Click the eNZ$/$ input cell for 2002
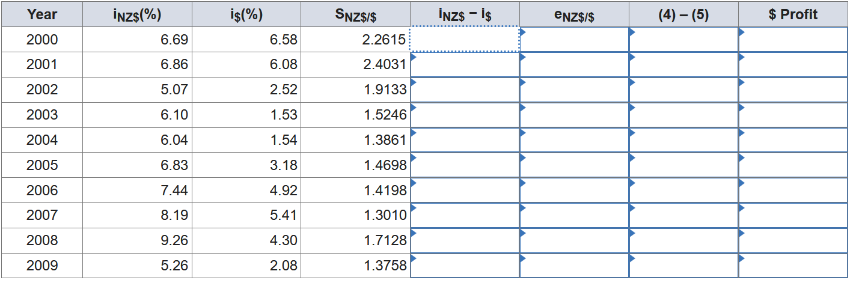Image resolution: width=868 pixels, height=292 pixels. coord(574,90)
